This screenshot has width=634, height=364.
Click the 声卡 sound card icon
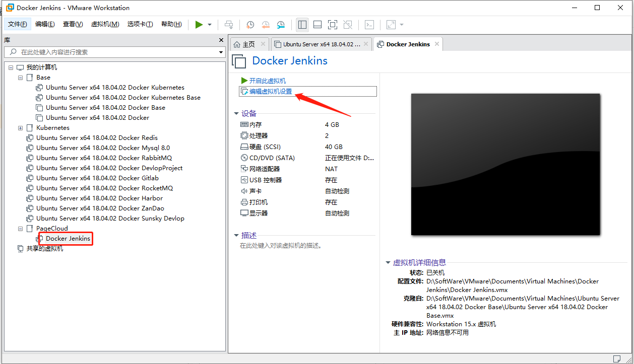point(244,191)
